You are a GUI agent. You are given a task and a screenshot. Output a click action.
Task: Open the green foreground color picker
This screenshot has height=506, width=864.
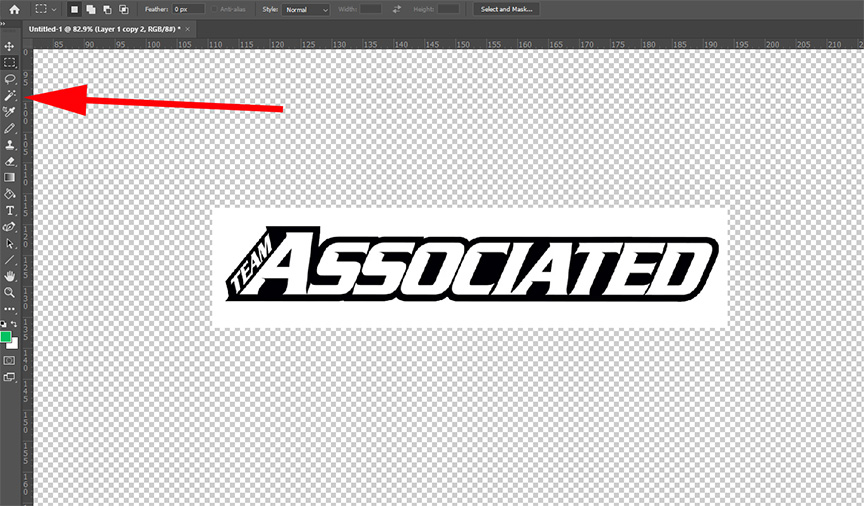(x=4, y=336)
